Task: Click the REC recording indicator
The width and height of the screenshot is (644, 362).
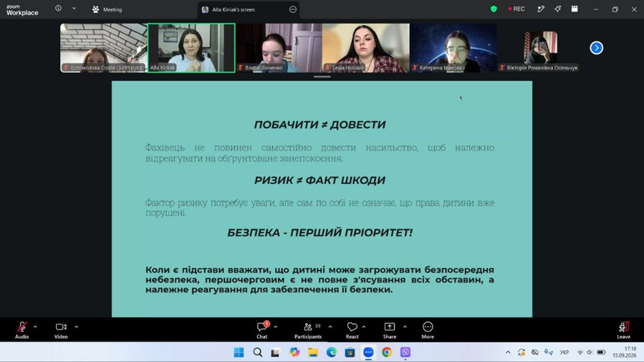Action: click(516, 9)
